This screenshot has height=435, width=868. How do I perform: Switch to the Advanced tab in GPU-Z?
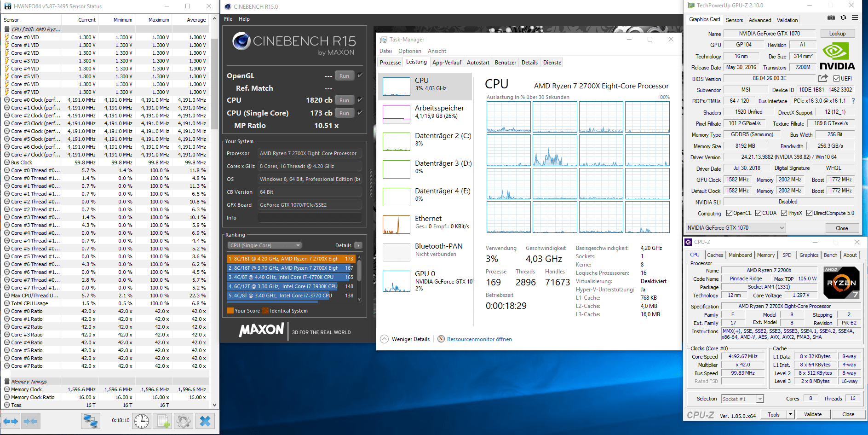[760, 20]
